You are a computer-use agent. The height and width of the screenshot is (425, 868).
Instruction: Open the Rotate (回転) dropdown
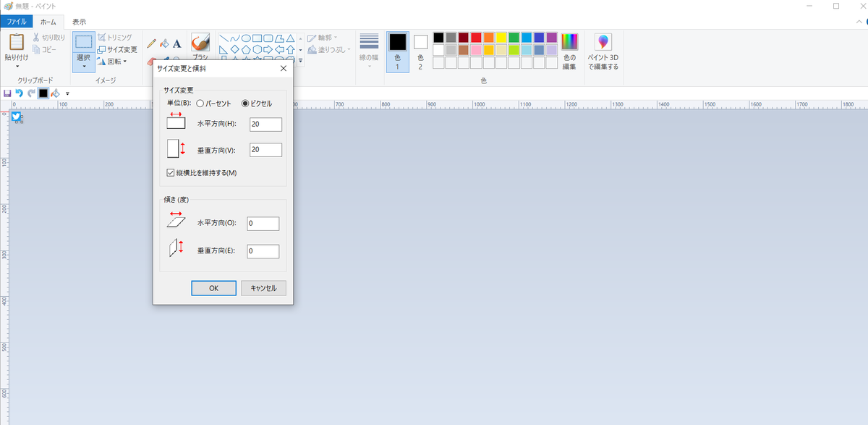(112, 62)
